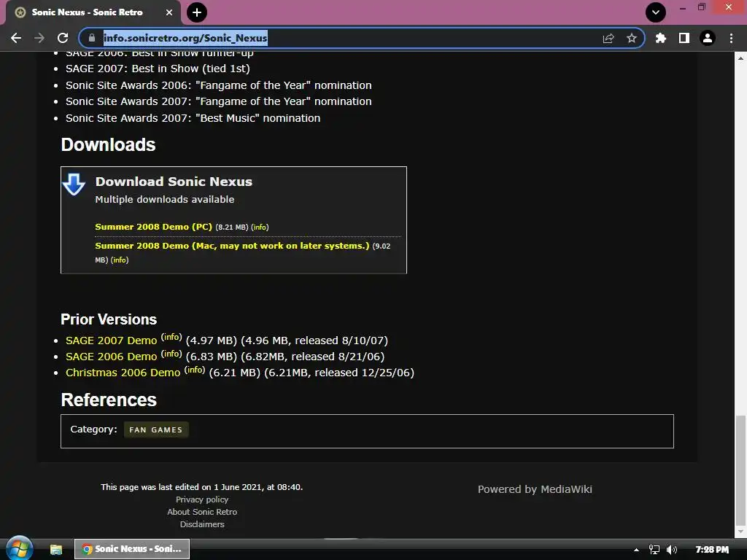Close the Sonic Nexus tab
This screenshot has width=747, height=560.
pos(169,12)
